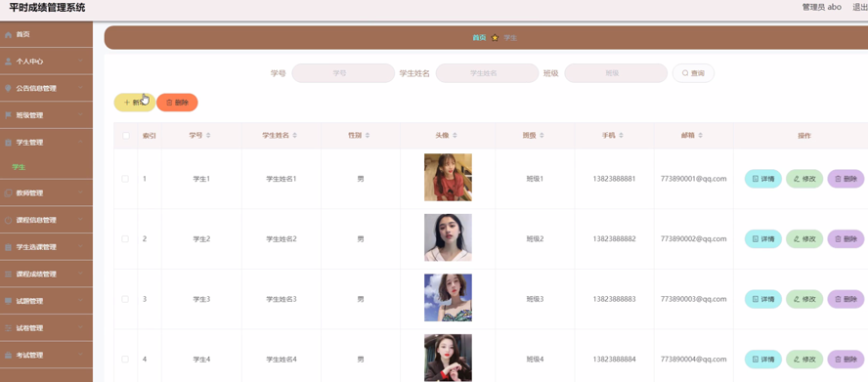868x382 pixels.
Task: Click the sort arrows on 性别 column
Action: (x=368, y=136)
